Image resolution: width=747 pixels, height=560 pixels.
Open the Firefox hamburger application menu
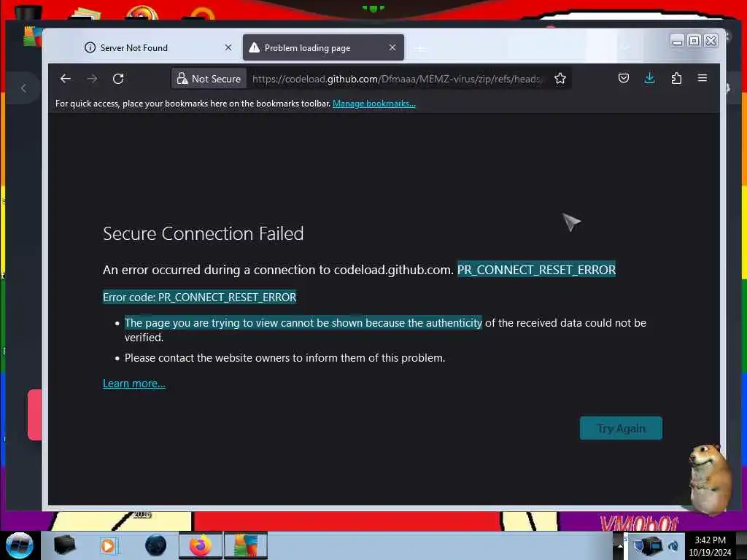703,78
